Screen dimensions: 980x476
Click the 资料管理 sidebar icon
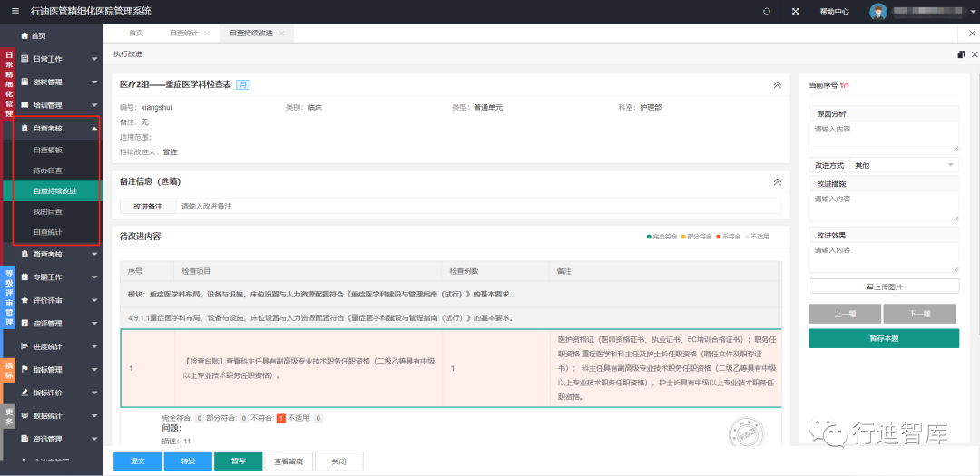pos(24,82)
